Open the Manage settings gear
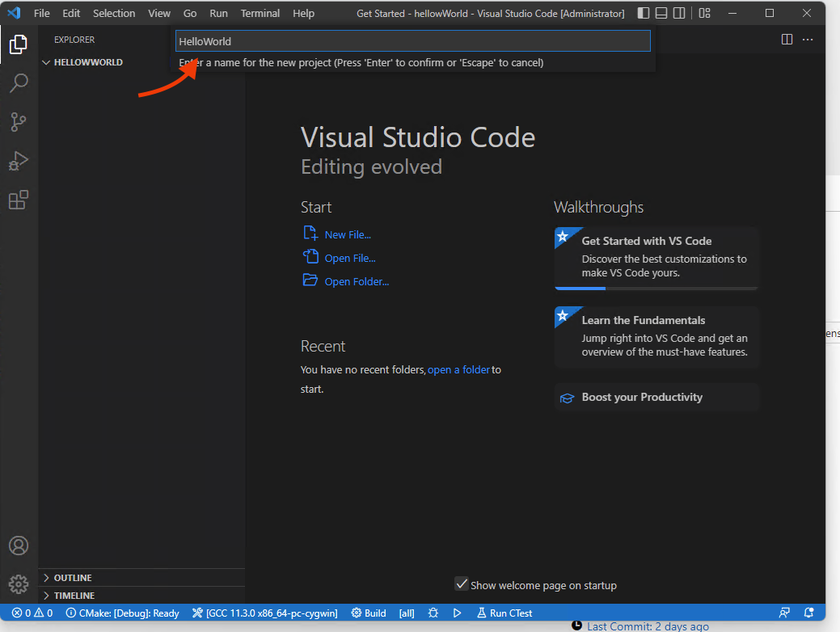 tap(18, 584)
